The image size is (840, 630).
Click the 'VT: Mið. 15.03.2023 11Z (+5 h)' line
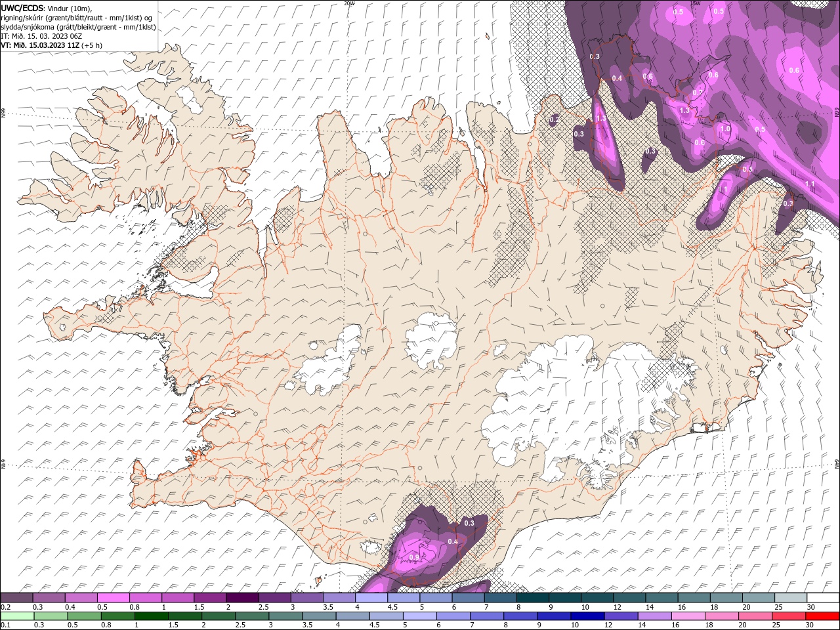click(51, 45)
